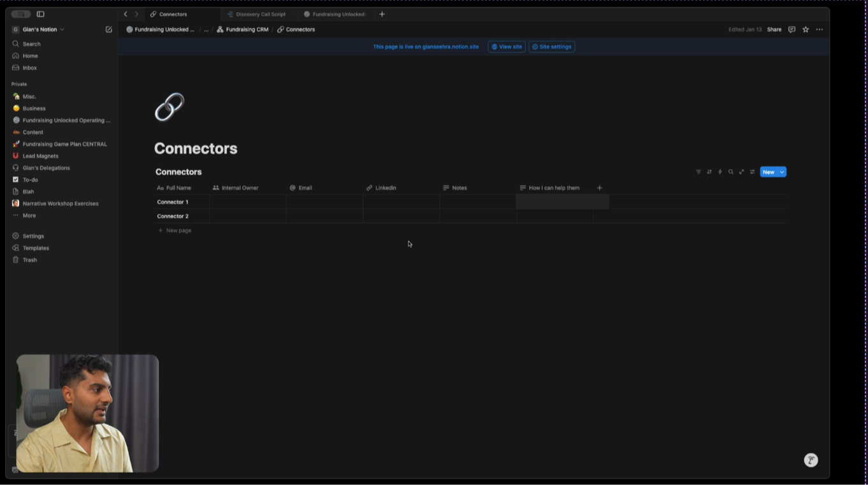
Task: Create a new entry with the New button
Action: [769, 172]
